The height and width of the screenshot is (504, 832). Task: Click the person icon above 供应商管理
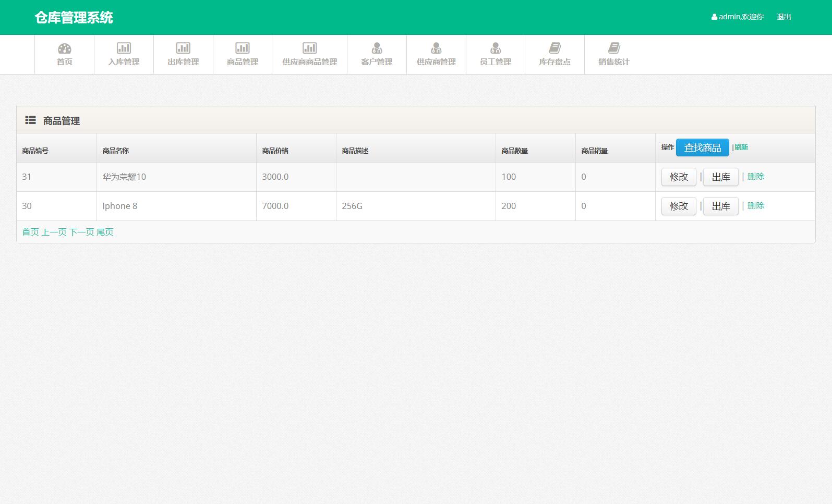click(436, 48)
